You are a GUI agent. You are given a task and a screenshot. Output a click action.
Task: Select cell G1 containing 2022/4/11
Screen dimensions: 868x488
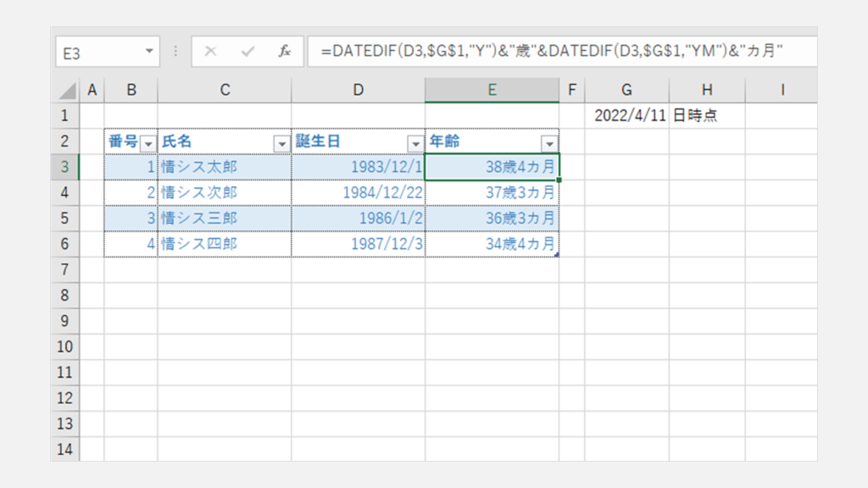pyautogui.click(x=626, y=116)
